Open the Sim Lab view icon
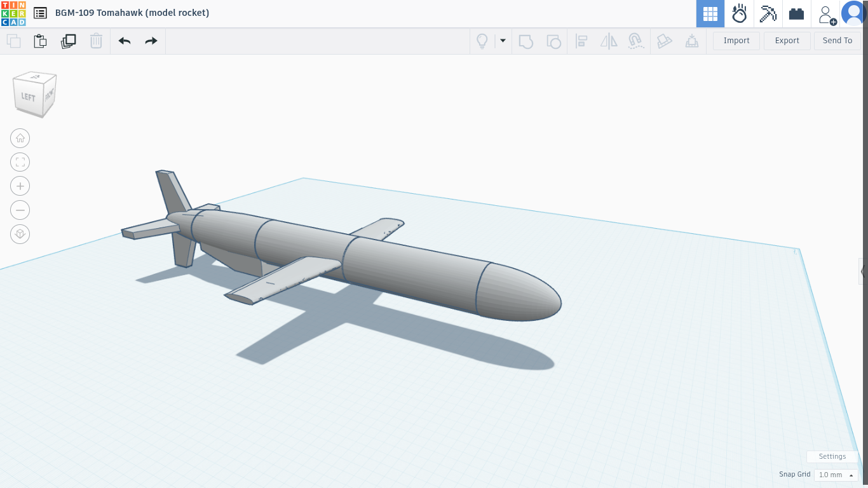Viewport: 868px width, 488px height. (739, 13)
